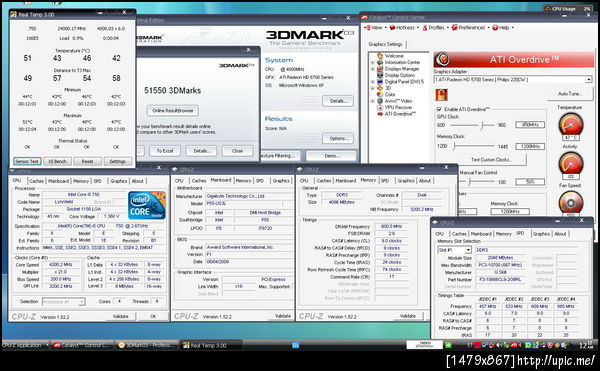The height and width of the screenshot is (371, 600).
Task: Click the Display Manager tree icon
Action: click(x=380, y=69)
